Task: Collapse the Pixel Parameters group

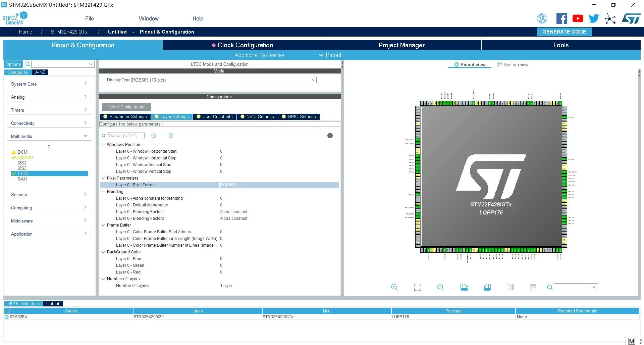Action: point(103,178)
